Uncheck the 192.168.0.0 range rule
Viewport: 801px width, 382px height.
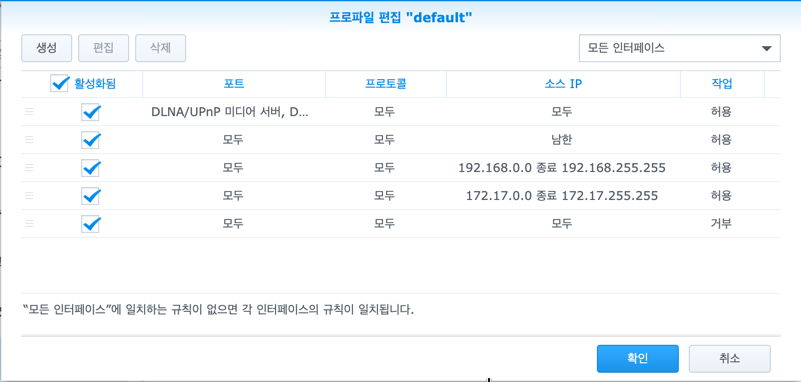click(90, 168)
